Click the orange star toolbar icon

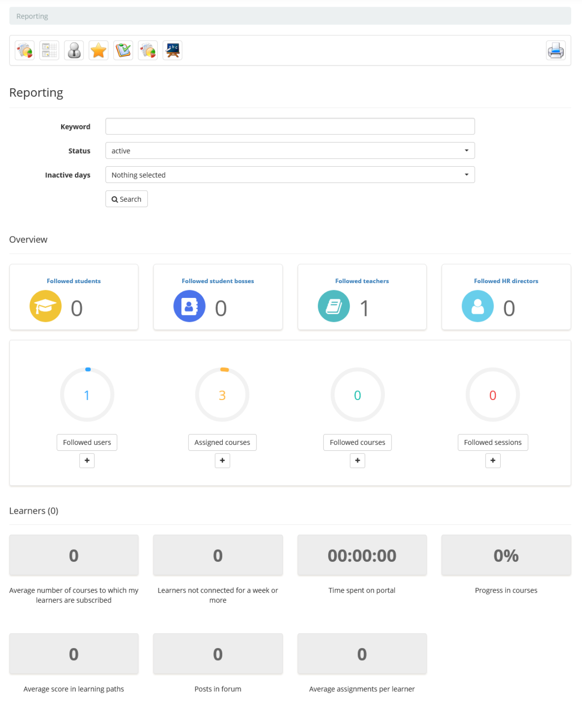[x=98, y=50]
